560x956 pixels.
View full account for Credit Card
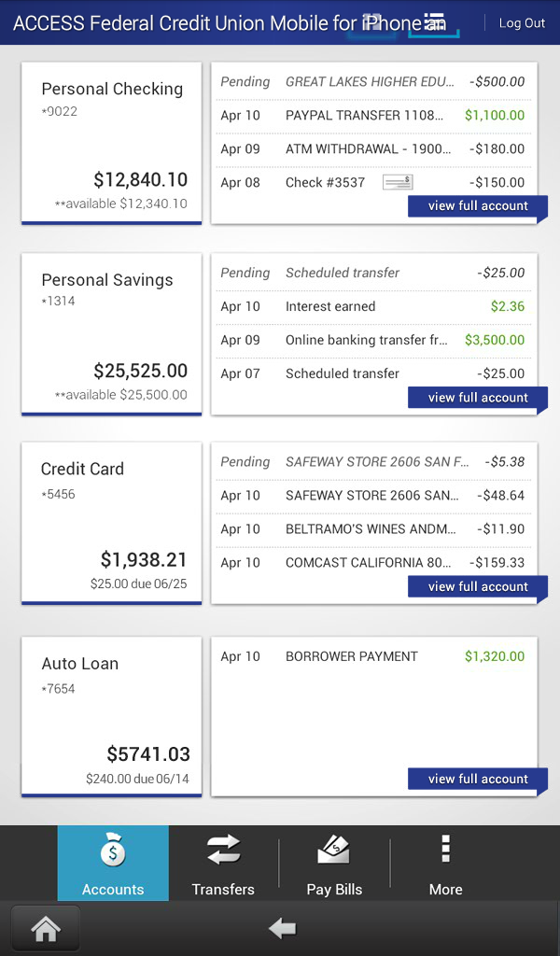477,586
